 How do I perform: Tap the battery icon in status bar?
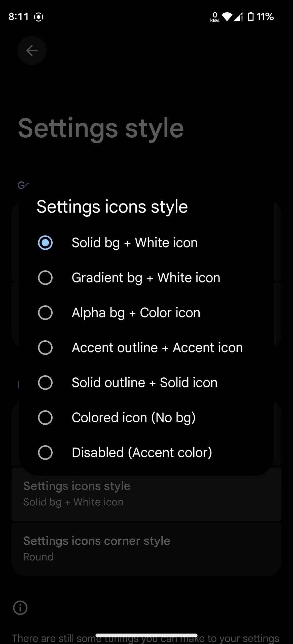250,17
